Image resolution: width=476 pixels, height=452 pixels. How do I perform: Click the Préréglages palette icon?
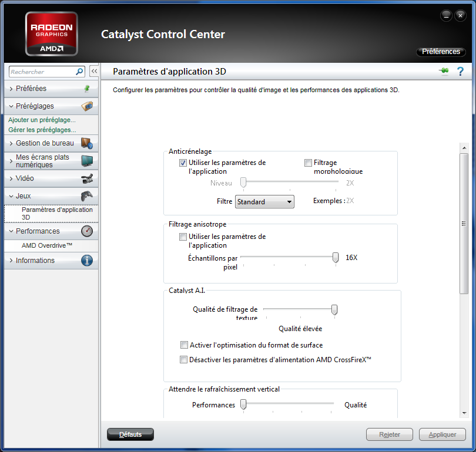(88, 107)
